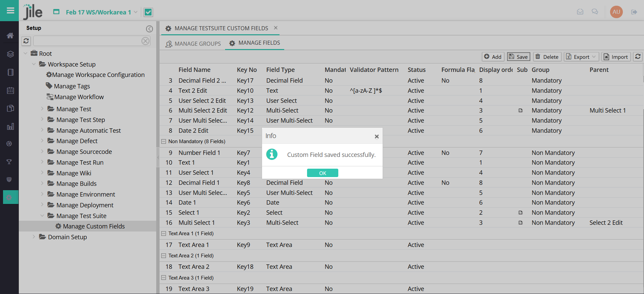Refresh the custom fields grid

[x=638, y=57]
